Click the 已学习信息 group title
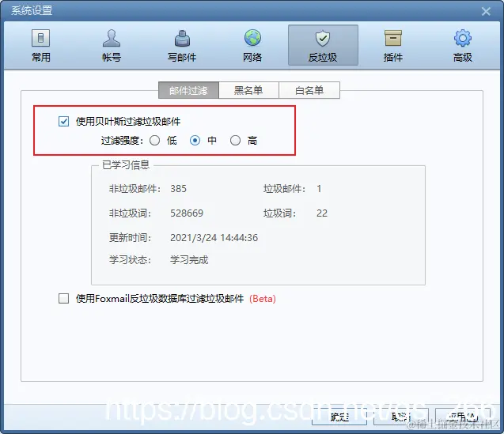Viewport: 504px width, 434px height. point(126,164)
